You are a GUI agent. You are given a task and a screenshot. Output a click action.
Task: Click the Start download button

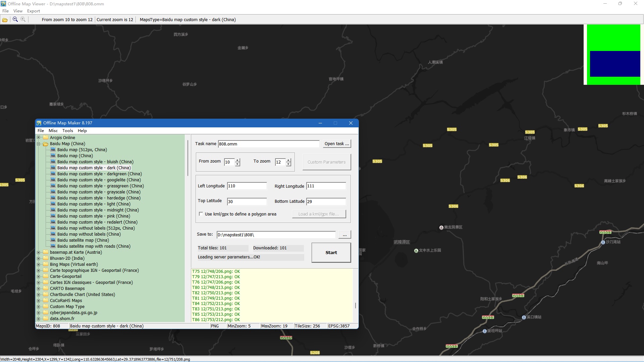tap(331, 253)
